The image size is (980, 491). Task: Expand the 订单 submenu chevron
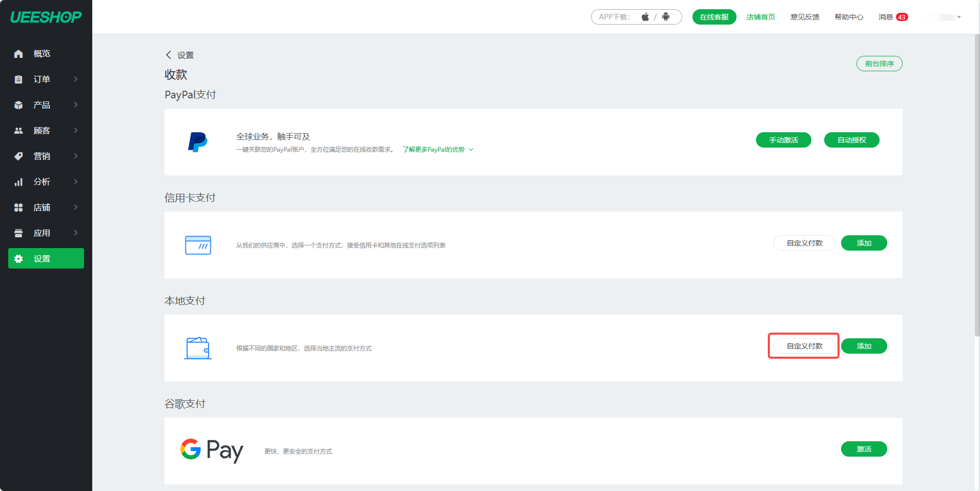(x=76, y=79)
